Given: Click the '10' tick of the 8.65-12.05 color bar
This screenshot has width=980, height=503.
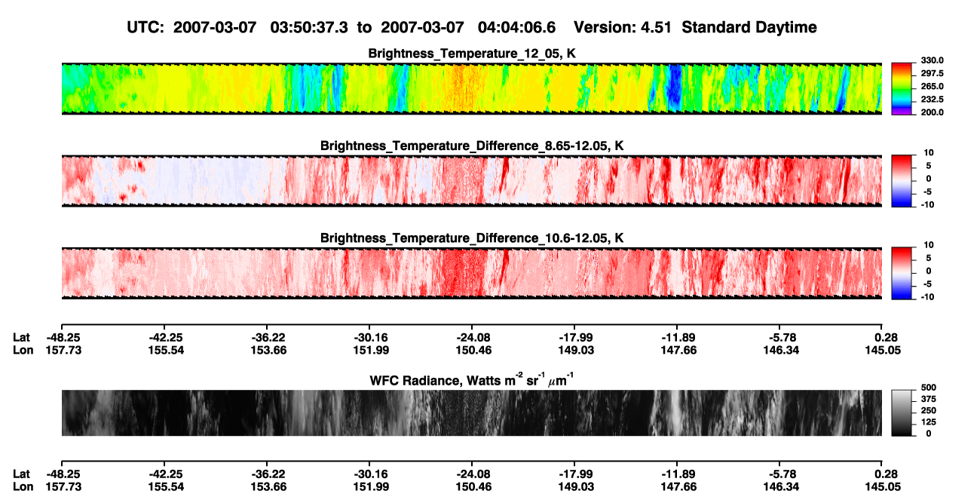Looking at the screenshot, I should pos(929,152).
